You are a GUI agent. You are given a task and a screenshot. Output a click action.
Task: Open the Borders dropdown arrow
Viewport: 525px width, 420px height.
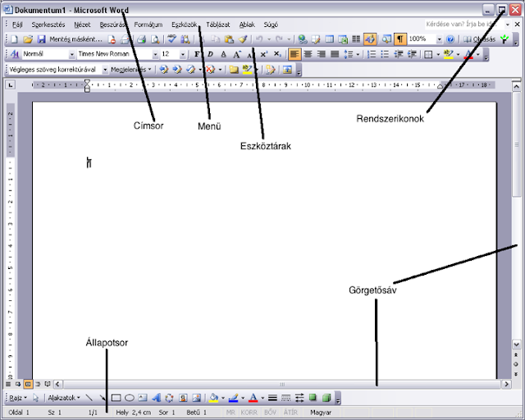(438, 54)
